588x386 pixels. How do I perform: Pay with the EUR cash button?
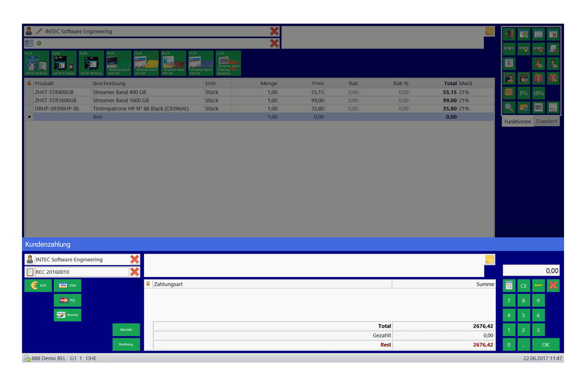pyautogui.click(x=38, y=285)
